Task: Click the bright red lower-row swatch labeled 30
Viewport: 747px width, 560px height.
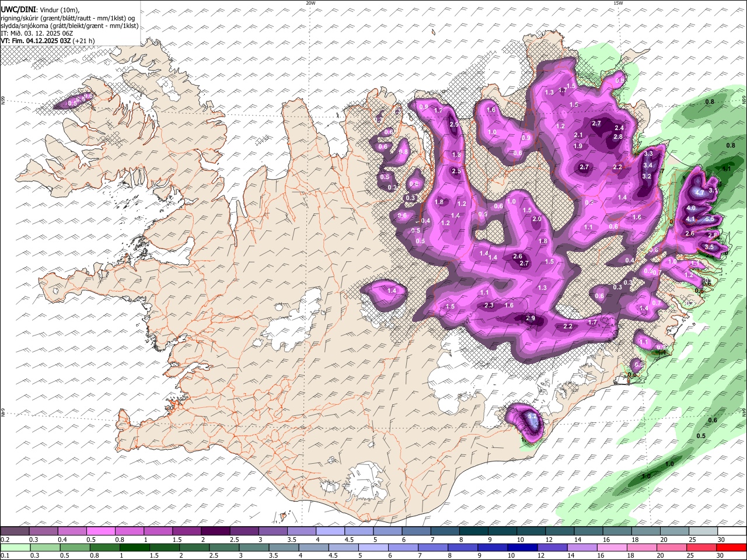Action: pyautogui.click(x=731, y=547)
